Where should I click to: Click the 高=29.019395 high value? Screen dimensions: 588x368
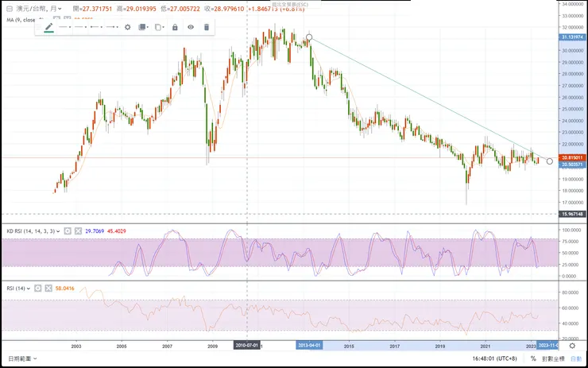[136, 9]
